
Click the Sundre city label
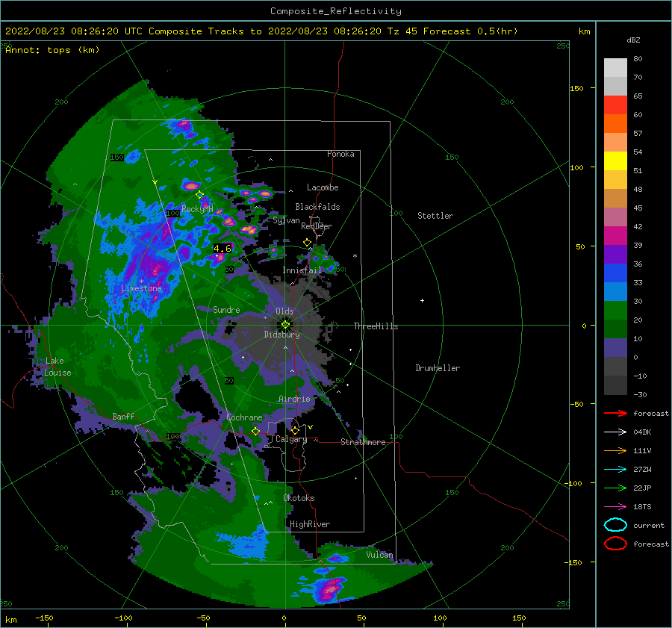226,309
